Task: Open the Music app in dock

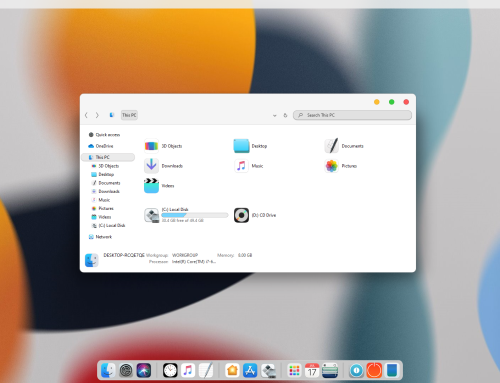Action: [x=188, y=370]
